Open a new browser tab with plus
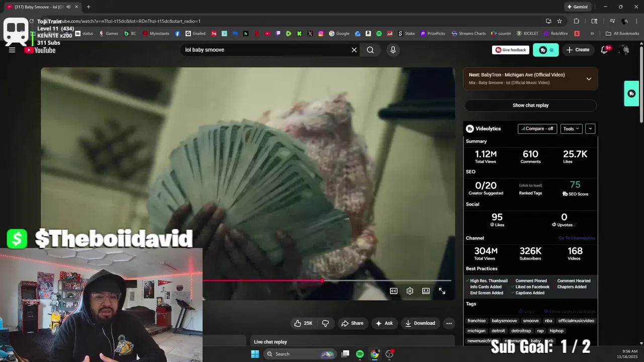Viewport: 644px width, 362px height. coord(89,7)
